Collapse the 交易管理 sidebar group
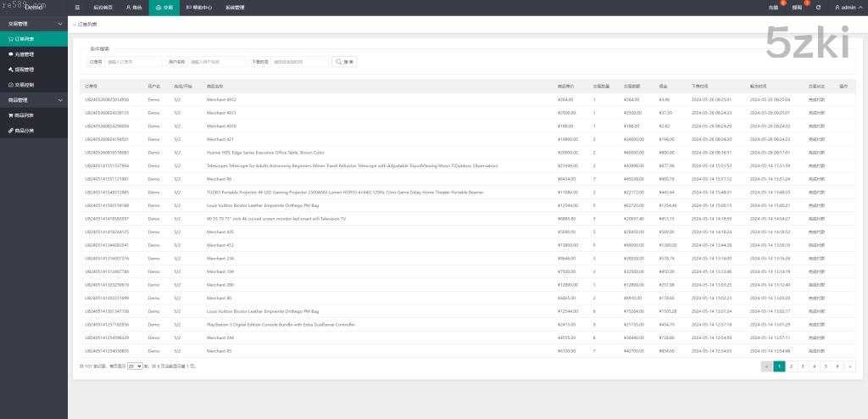Screen dimensions: 868x419 pyautogui.click(x=34, y=24)
